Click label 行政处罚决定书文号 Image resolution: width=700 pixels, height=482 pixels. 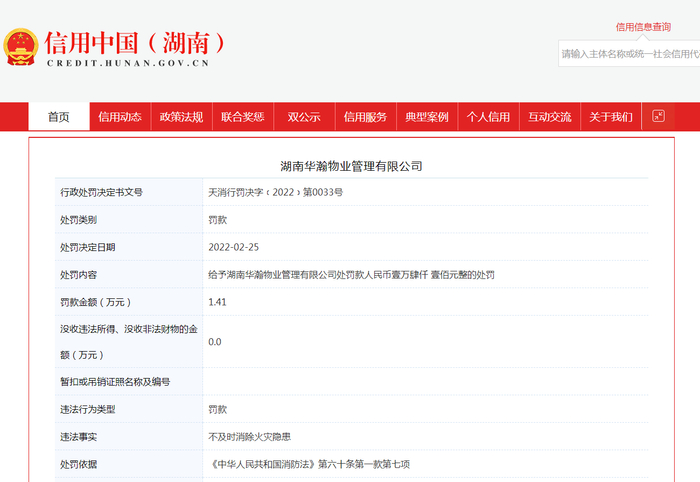101,192
